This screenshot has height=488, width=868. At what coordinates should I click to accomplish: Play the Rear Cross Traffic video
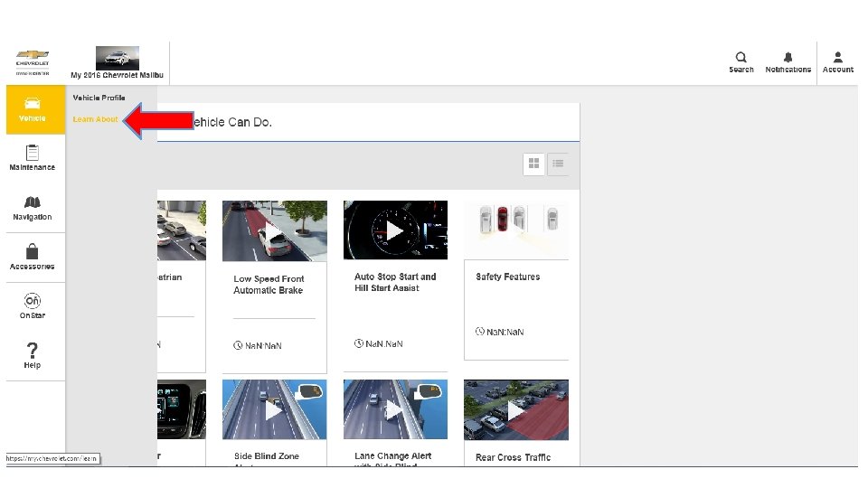[x=516, y=410]
